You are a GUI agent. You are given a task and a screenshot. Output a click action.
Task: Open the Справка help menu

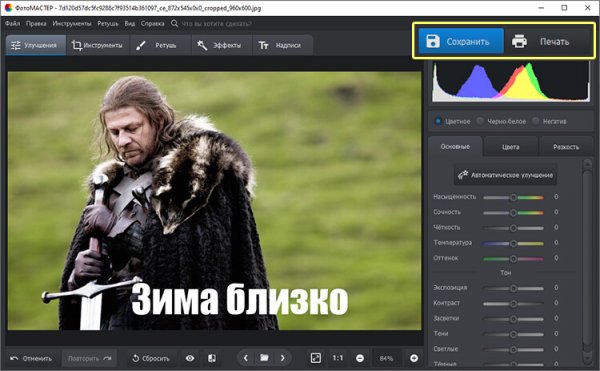152,23
